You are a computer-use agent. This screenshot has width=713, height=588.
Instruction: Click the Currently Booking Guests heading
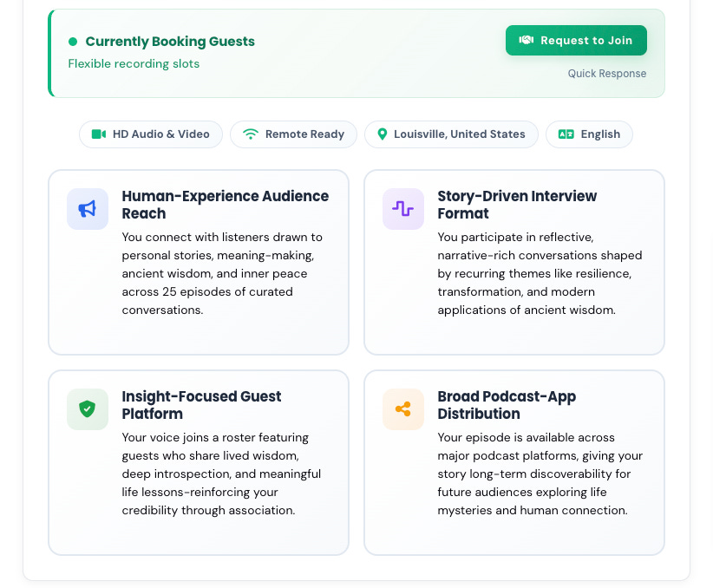[170, 42]
